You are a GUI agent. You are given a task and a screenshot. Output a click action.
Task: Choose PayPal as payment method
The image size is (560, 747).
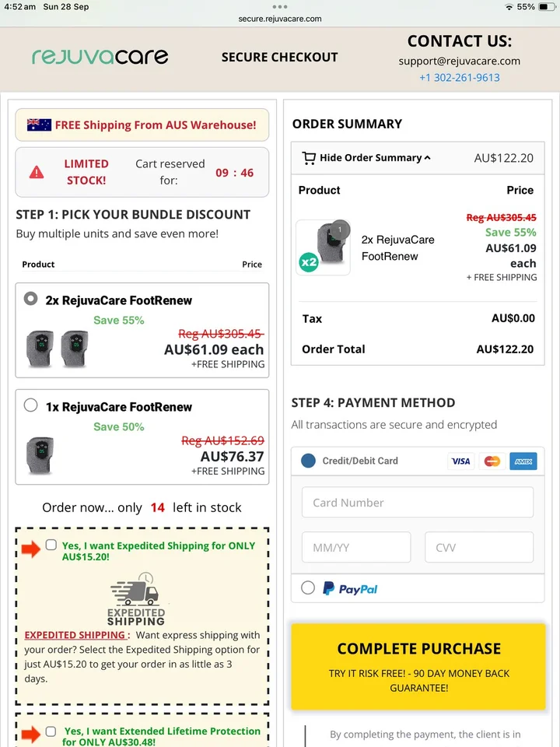point(308,587)
